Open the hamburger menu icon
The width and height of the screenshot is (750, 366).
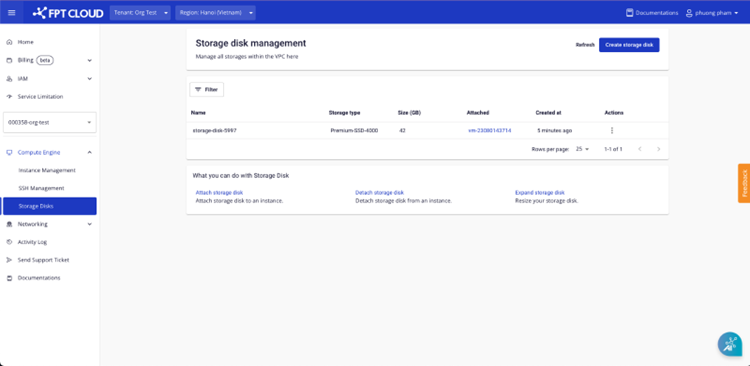point(11,13)
